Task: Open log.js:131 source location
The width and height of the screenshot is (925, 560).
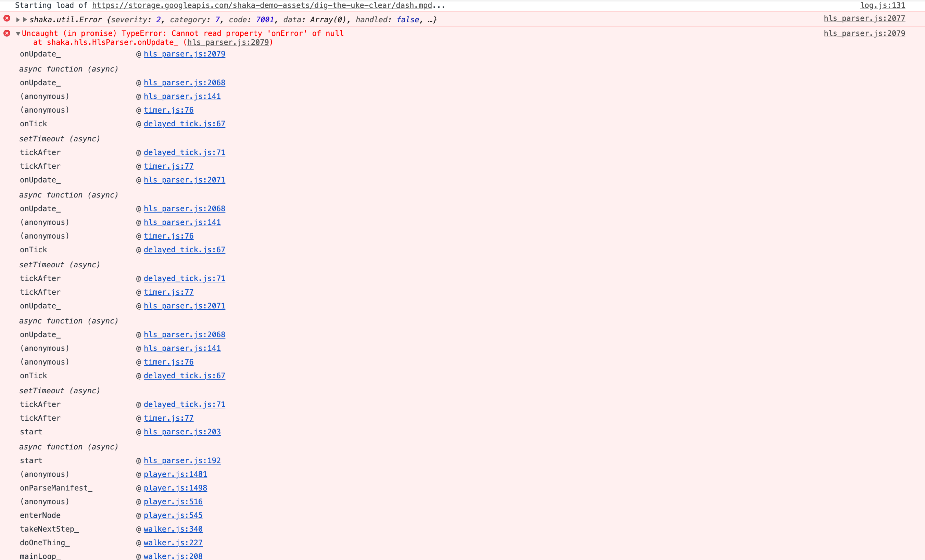Action: point(882,5)
